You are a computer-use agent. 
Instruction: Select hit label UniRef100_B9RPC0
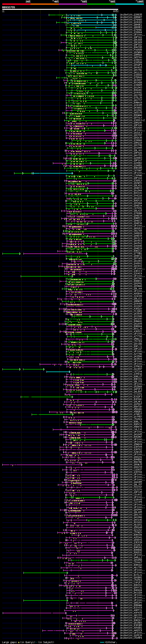tap(131, 218)
